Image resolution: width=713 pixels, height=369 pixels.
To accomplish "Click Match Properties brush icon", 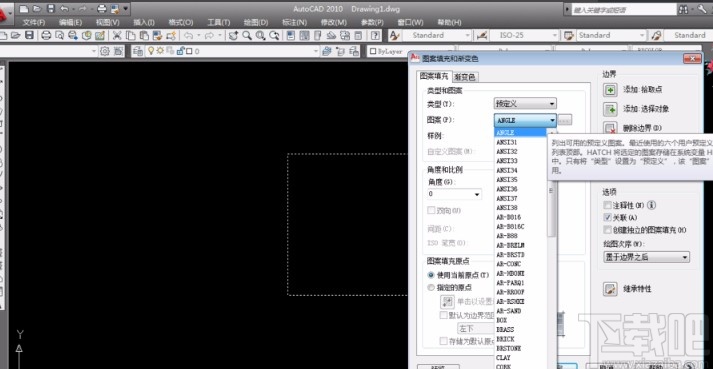I will (158, 35).
